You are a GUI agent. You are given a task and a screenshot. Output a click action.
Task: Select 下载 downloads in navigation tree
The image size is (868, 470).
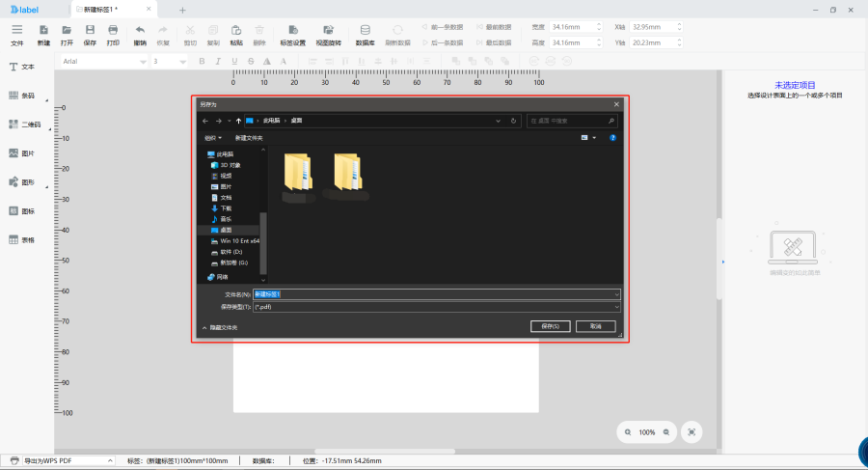[x=222, y=208]
